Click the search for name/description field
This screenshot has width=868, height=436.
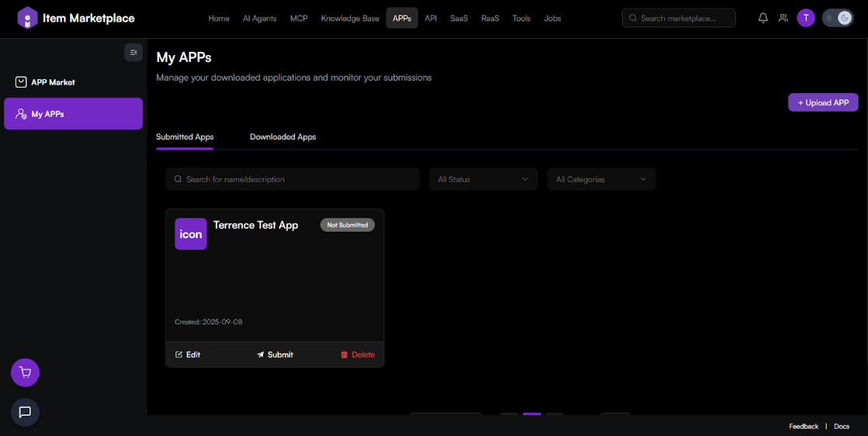(x=293, y=179)
